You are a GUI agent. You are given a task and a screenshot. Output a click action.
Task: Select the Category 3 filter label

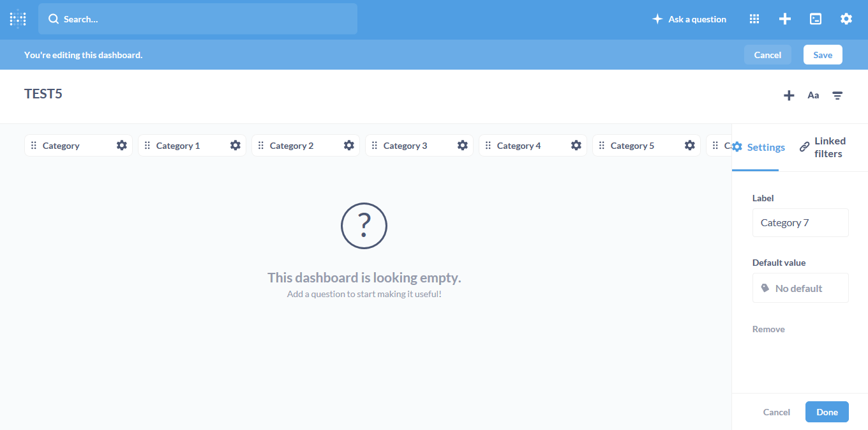point(405,146)
